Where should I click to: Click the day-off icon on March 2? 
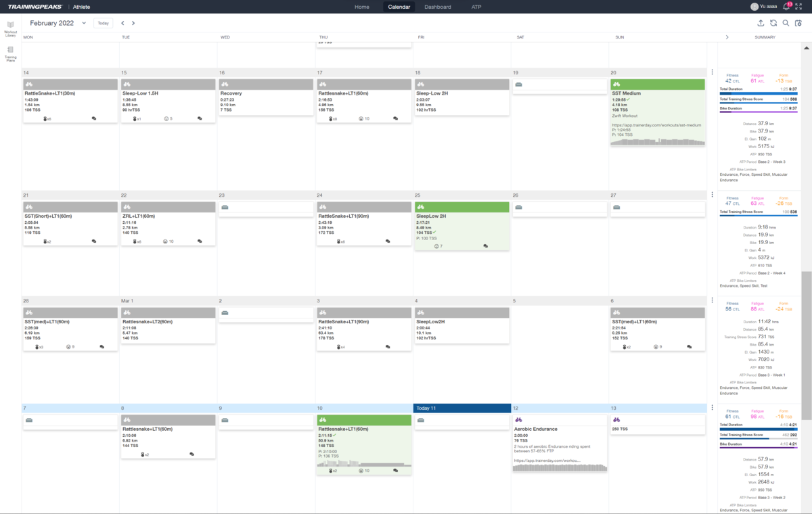[225, 312]
